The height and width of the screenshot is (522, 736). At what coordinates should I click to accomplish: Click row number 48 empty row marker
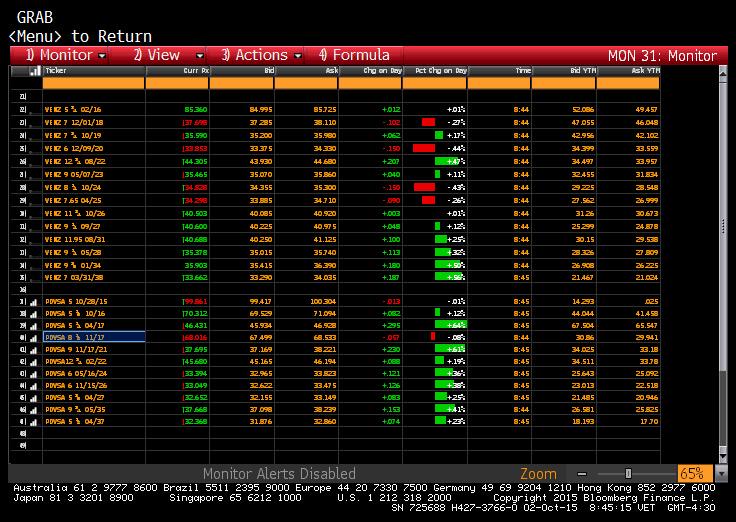(23, 434)
